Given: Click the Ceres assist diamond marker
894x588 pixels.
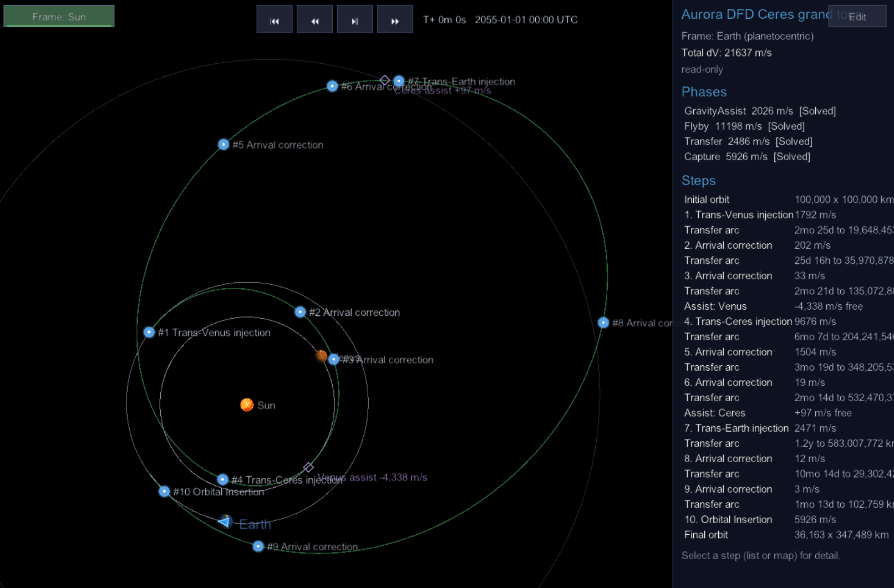Looking at the screenshot, I should click(x=384, y=80).
